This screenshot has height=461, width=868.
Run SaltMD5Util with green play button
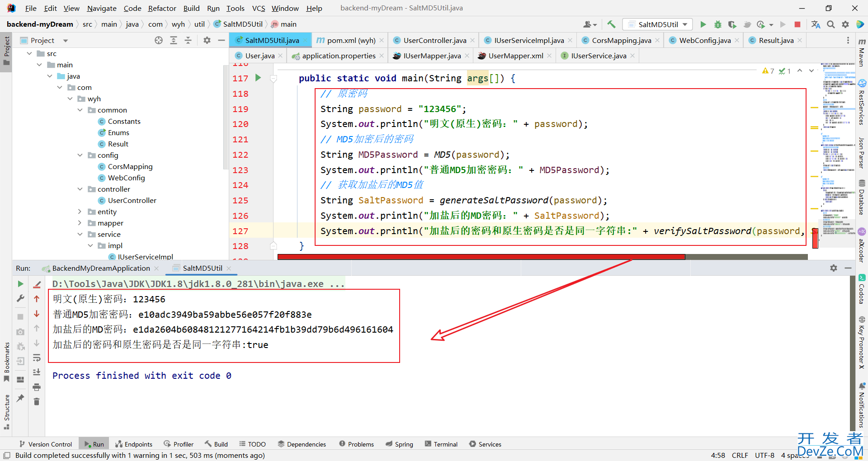pos(703,24)
